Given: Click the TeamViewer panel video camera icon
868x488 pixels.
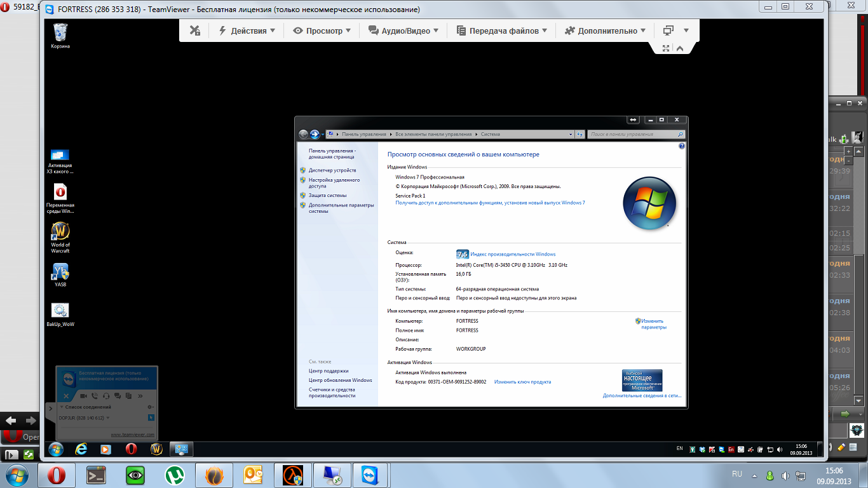Looking at the screenshot, I should click(x=83, y=395).
